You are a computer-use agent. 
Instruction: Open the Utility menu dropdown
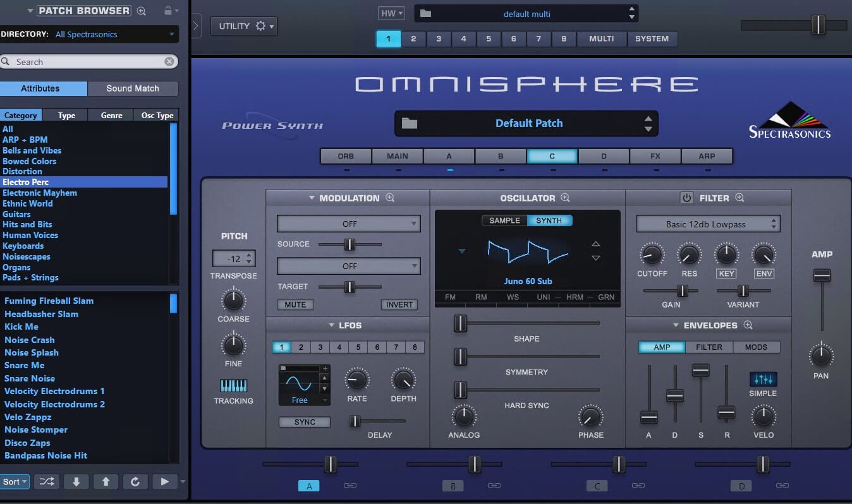click(x=244, y=26)
